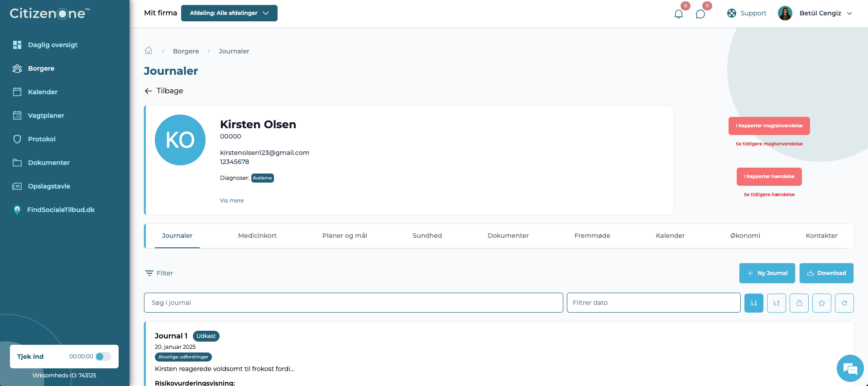The height and width of the screenshot is (386, 868).
Task: Click the home icon in breadcrumb
Action: [x=149, y=50]
